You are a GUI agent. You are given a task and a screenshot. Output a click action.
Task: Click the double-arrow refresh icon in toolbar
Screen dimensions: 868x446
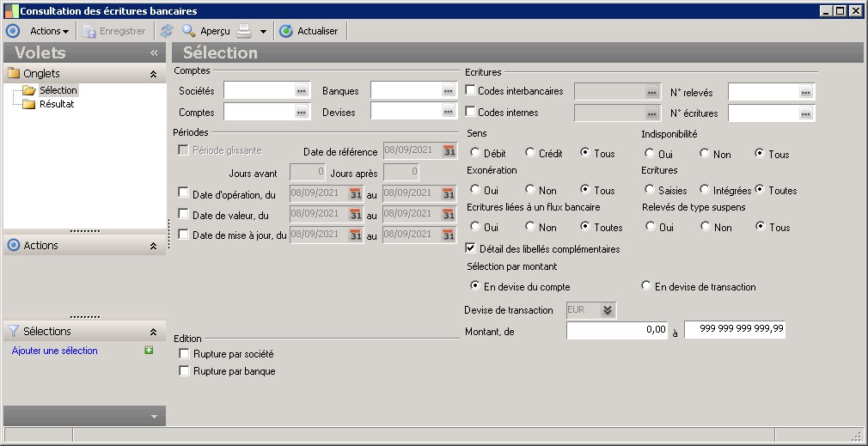(166, 31)
